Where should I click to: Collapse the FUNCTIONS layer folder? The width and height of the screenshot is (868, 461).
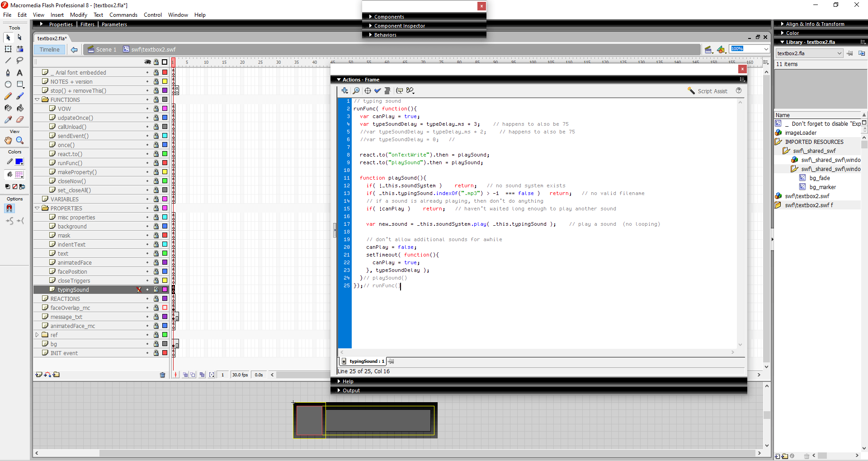click(37, 100)
